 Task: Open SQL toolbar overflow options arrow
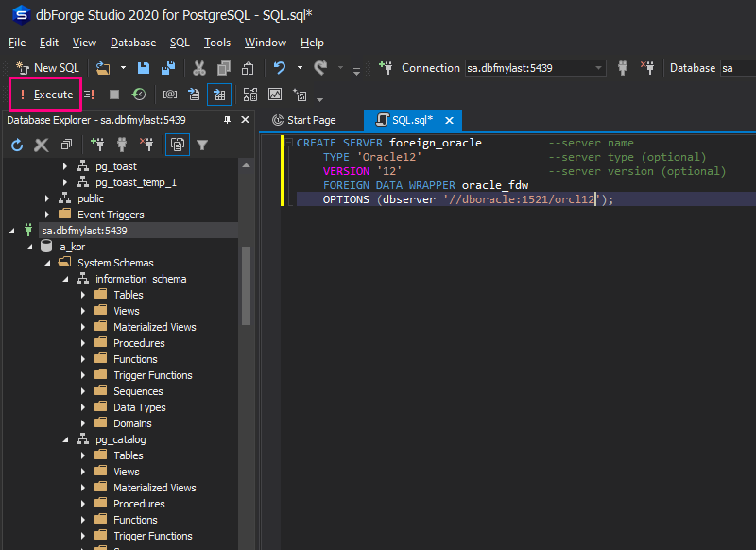pos(319,98)
